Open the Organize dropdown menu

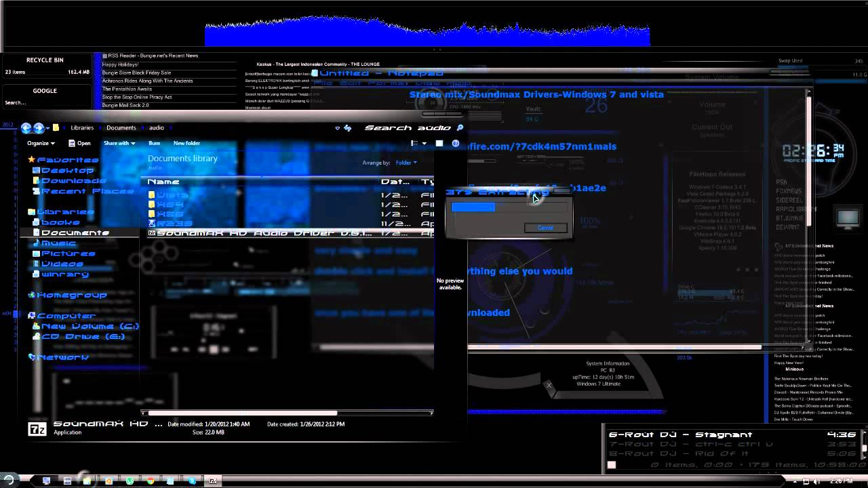coord(41,143)
